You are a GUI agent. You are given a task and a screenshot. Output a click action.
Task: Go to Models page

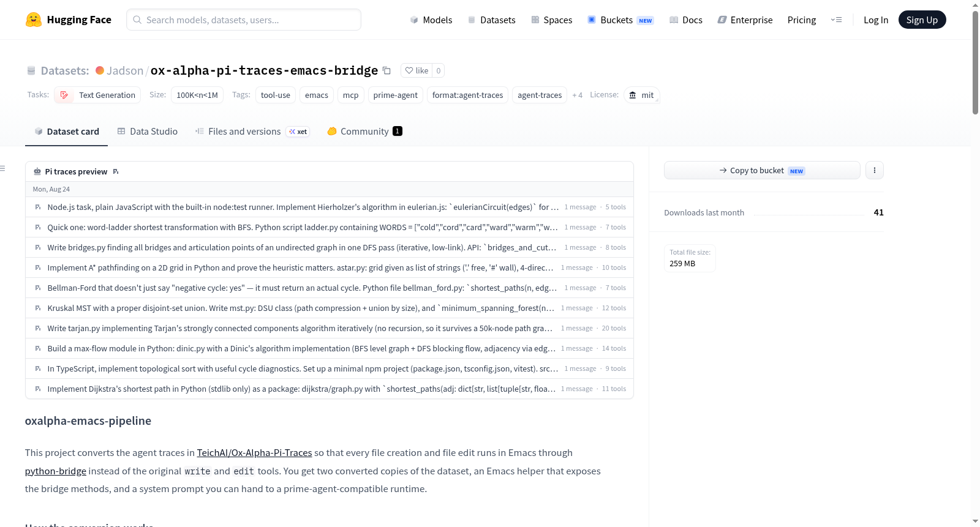pyautogui.click(x=431, y=20)
